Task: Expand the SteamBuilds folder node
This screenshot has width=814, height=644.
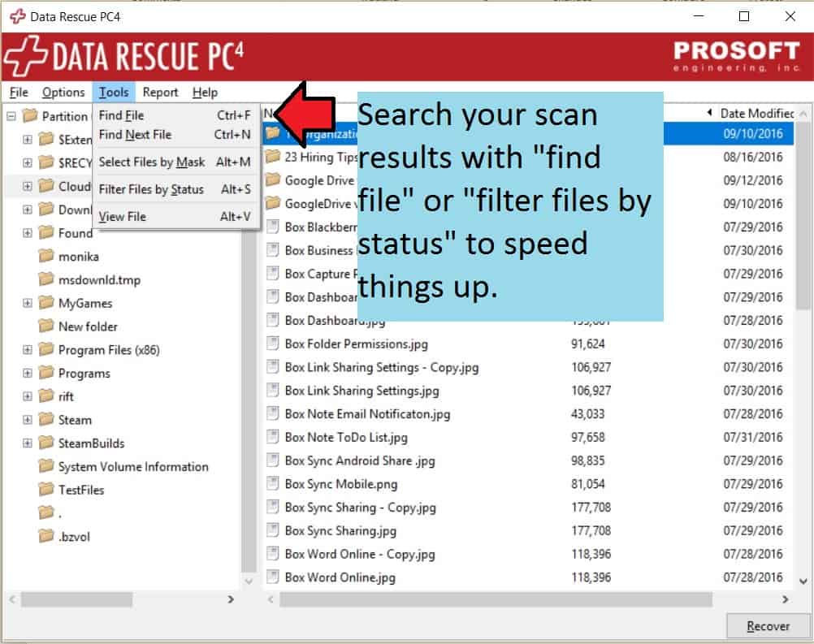Action: coord(28,443)
